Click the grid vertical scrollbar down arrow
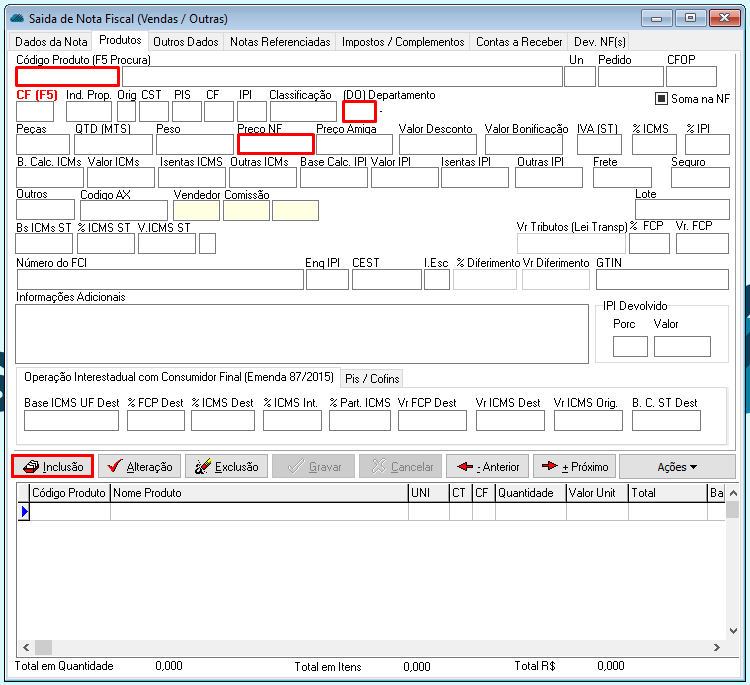Image resolution: width=750 pixels, height=685 pixels. (732, 648)
